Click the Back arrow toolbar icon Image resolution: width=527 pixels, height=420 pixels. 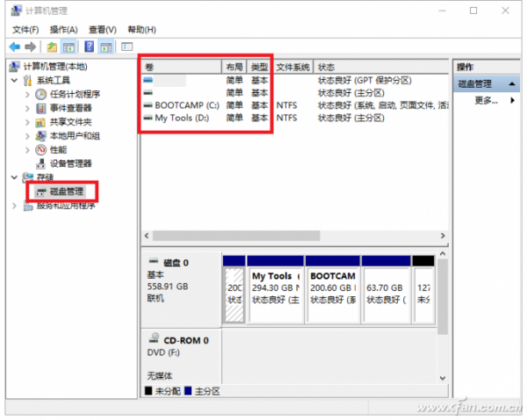14,47
